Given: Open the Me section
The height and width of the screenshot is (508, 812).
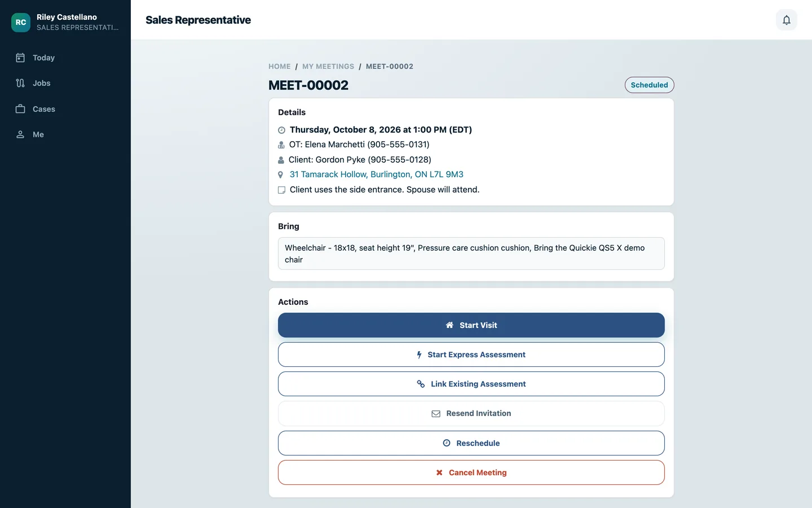Looking at the screenshot, I should tap(65, 134).
